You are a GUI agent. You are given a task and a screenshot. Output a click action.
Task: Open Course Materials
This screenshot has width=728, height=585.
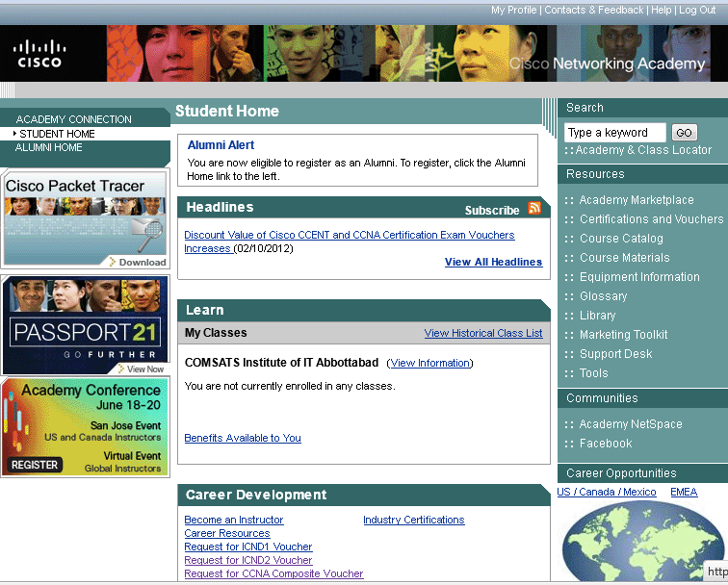[x=624, y=258]
